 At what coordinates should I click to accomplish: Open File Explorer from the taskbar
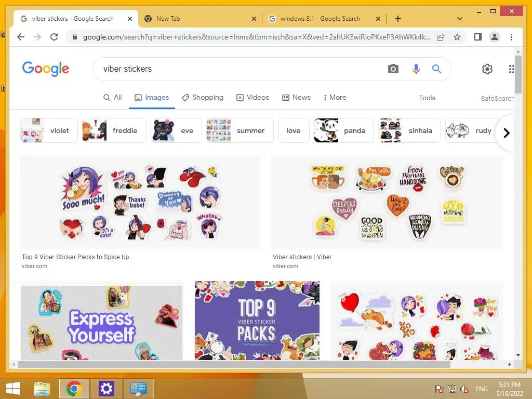pos(42,389)
